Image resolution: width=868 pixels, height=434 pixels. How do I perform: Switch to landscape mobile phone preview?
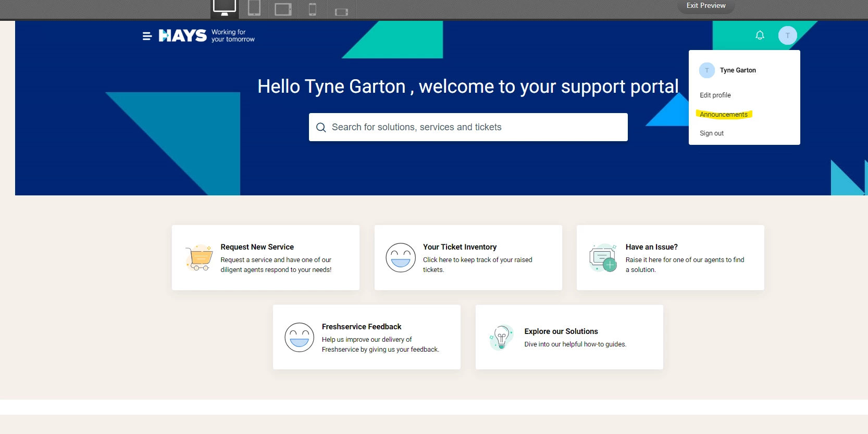coord(341,12)
